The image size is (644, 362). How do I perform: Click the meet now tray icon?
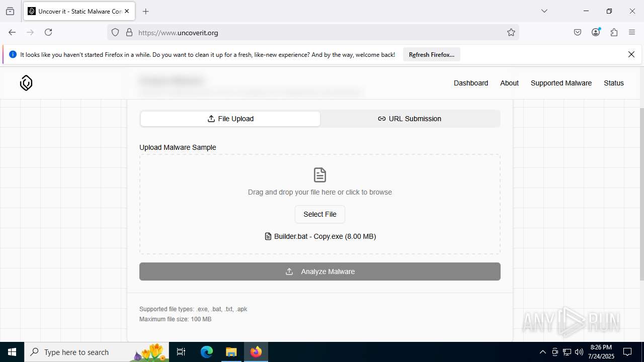click(555, 352)
